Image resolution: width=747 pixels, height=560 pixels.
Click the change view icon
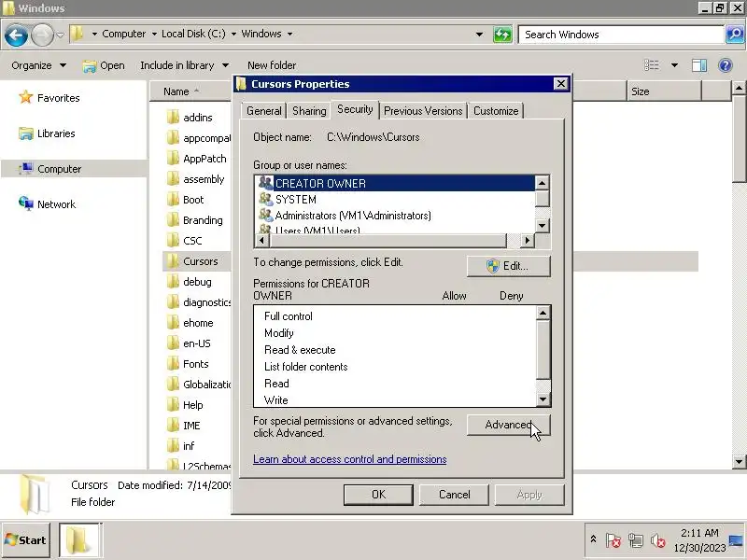tap(651, 65)
